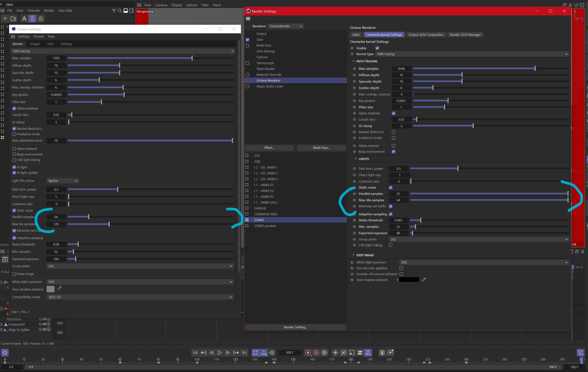The width and height of the screenshot is (588, 372).
Task: Open the Light IDs action dropdown
Action: pyautogui.click(x=63, y=181)
